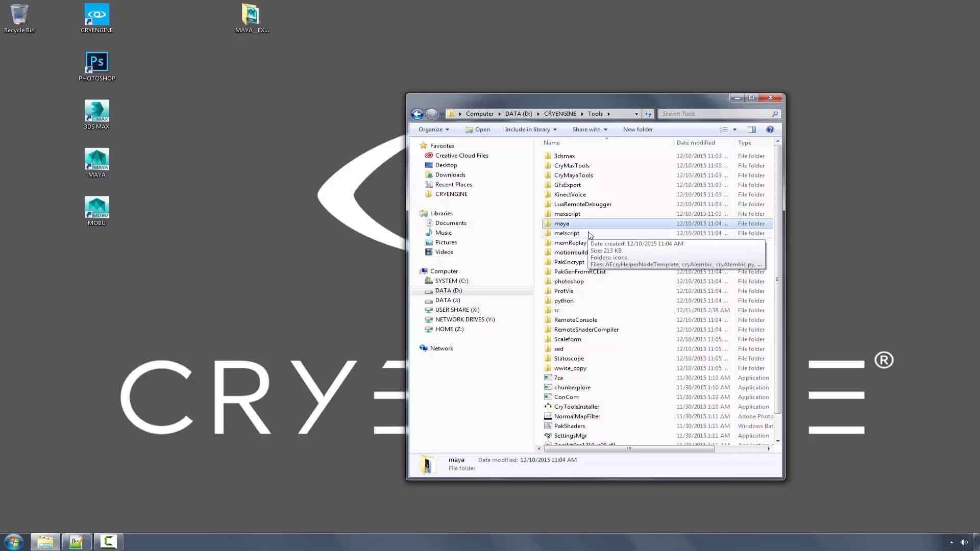Create a New folder
This screenshot has height=551, width=980.
(x=638, y=129)
